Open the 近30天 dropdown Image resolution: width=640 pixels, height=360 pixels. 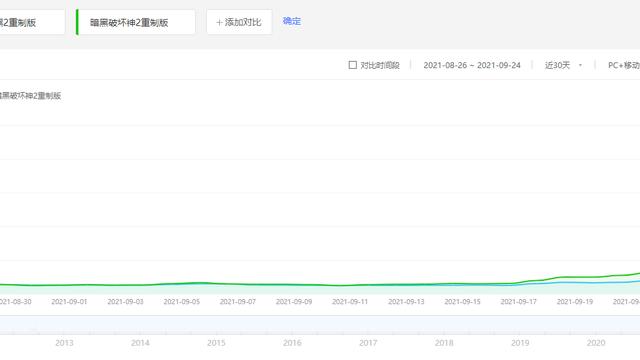click(x=563, y=65)
